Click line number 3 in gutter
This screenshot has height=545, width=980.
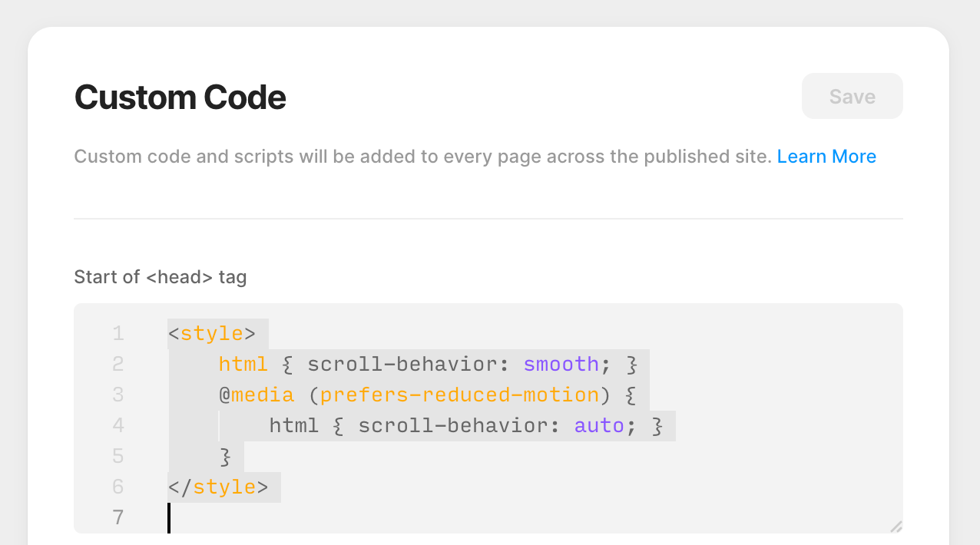[118, 395]
